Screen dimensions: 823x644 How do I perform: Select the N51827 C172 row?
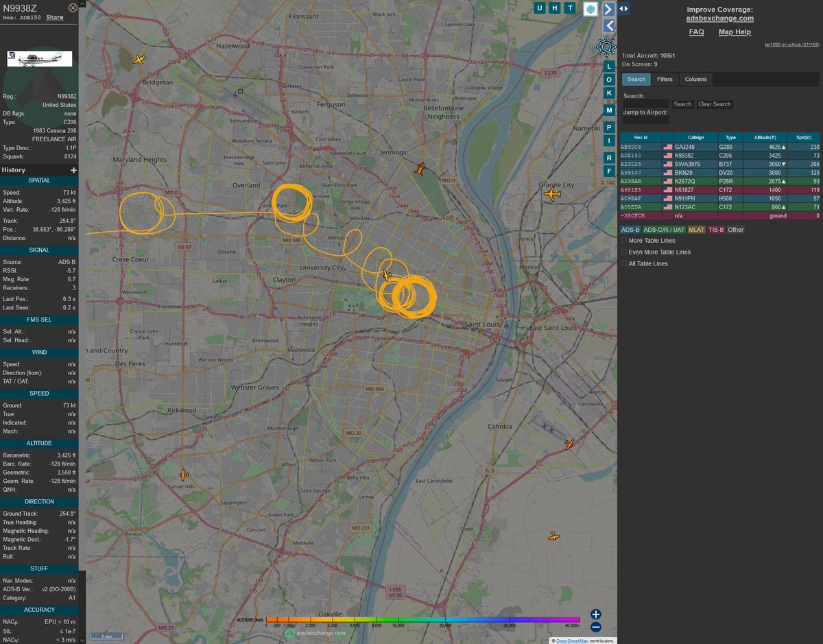point(720,189)
